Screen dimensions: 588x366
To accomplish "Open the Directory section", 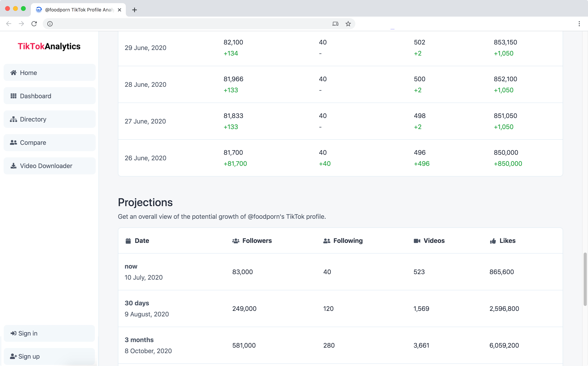I will pos(33,119).
